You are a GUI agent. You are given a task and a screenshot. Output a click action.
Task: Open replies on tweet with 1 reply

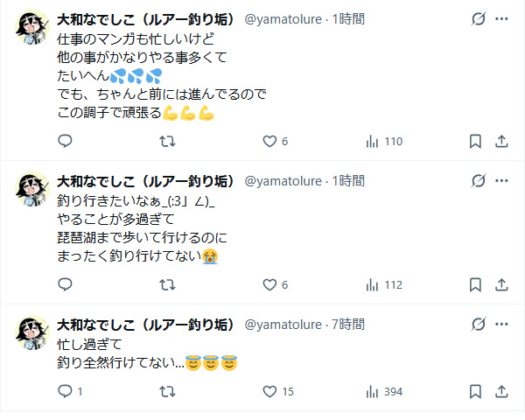[65, 391]
